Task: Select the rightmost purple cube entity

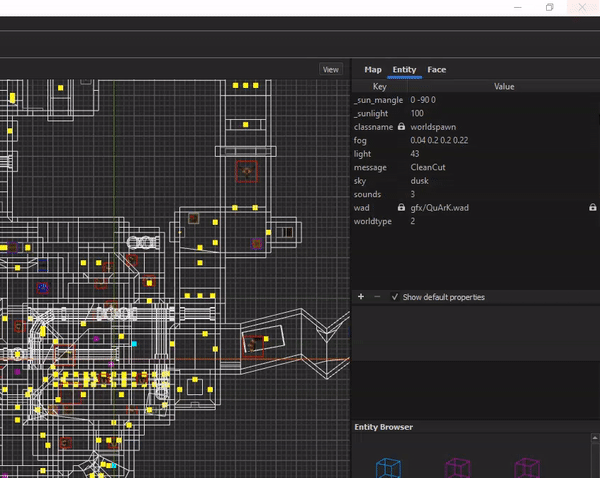Action: 527,467
